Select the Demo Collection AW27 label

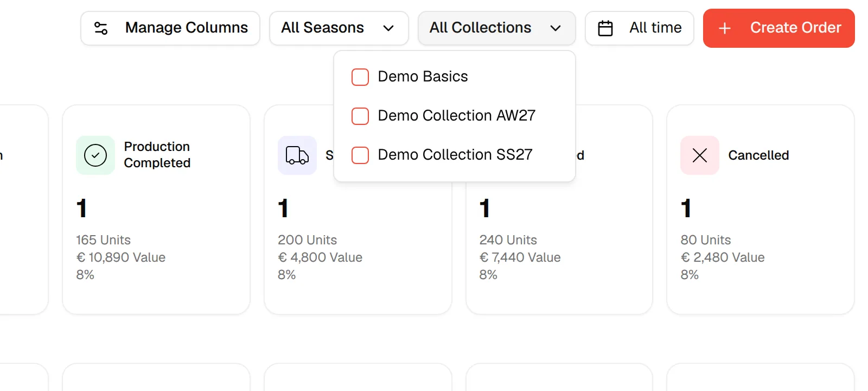[456, 116]
